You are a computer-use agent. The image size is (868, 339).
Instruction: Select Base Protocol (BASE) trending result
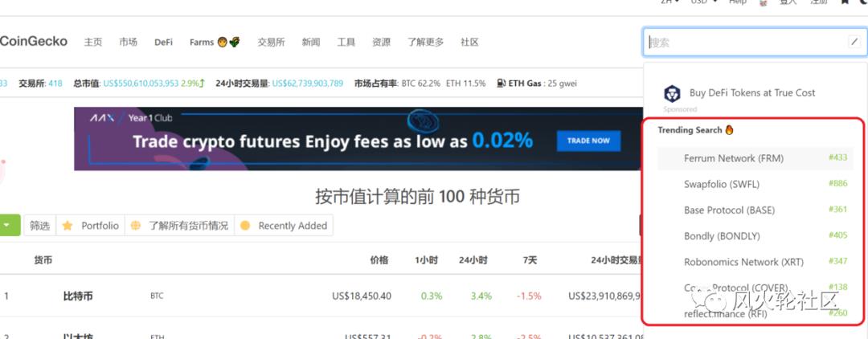[x=755, y=210]
